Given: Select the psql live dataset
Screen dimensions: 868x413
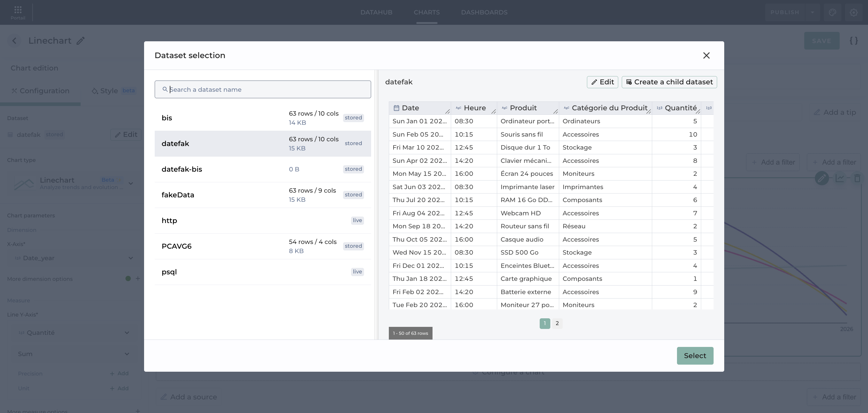Looking at the screenshot, I should 262,272.
